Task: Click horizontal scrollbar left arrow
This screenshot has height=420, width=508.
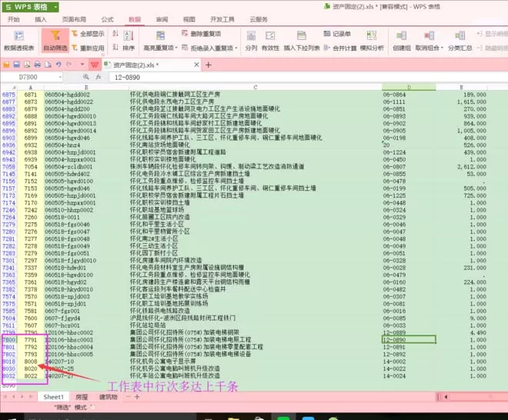Action: (446, 397)
